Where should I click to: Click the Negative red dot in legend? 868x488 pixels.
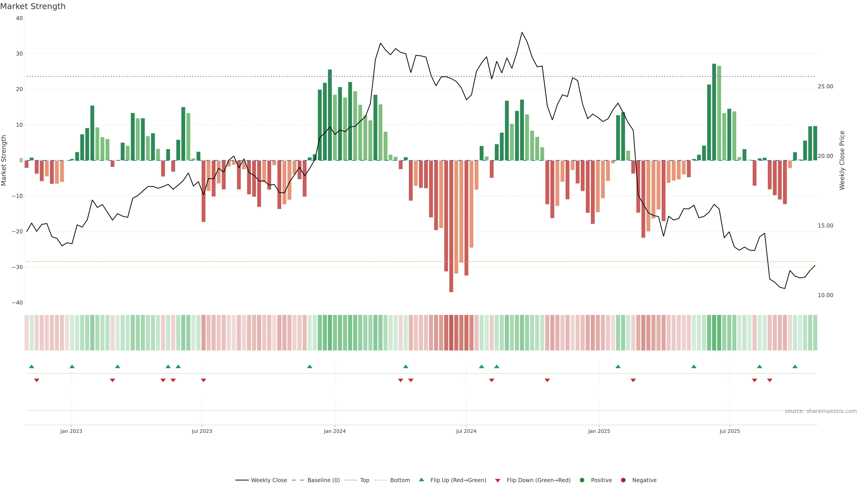623,480
